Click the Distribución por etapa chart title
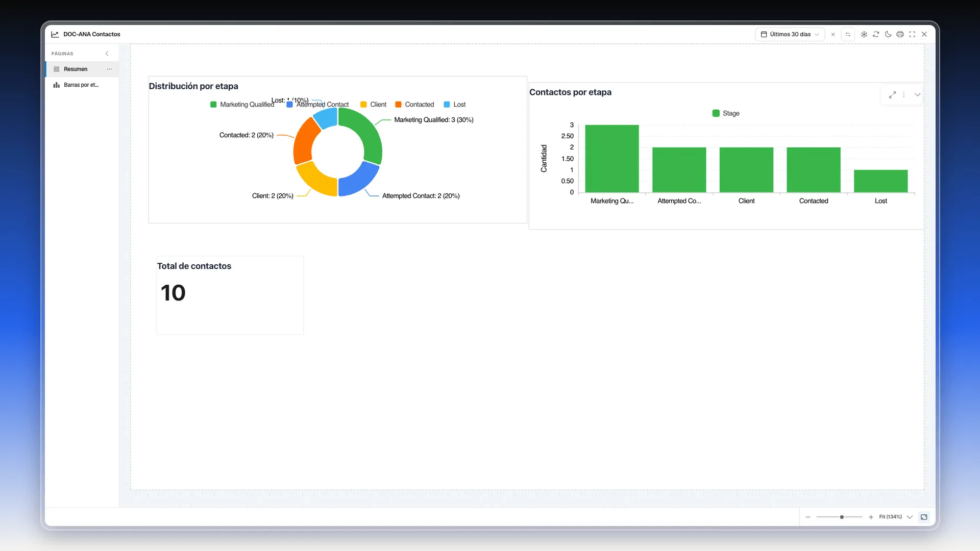The width and height of the screenshot is (980, 551). (x=193, y=86)
